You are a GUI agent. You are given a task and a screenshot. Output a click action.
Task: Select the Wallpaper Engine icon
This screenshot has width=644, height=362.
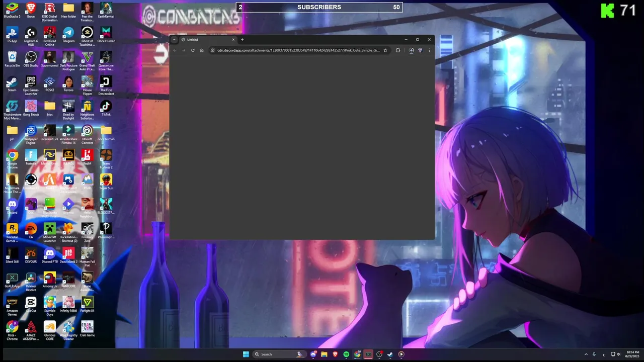(x=31, y=135)
